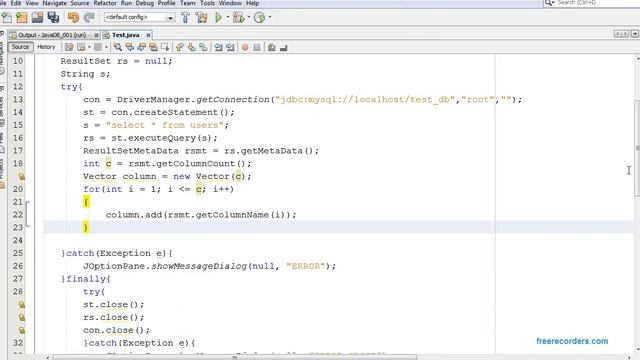Launch the Profile Project clock icon

click(x=259, y=18)
